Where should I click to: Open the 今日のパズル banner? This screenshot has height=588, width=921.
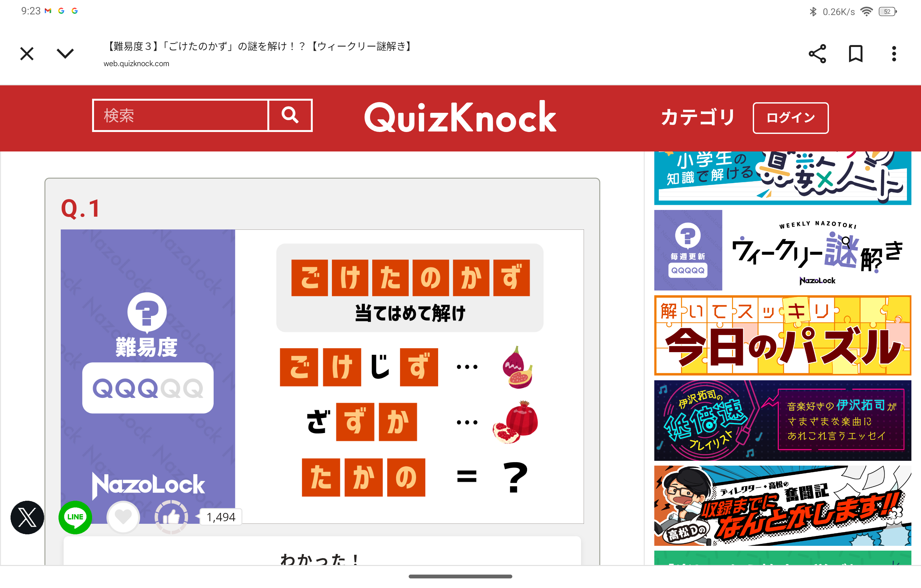tap(783, 335)
